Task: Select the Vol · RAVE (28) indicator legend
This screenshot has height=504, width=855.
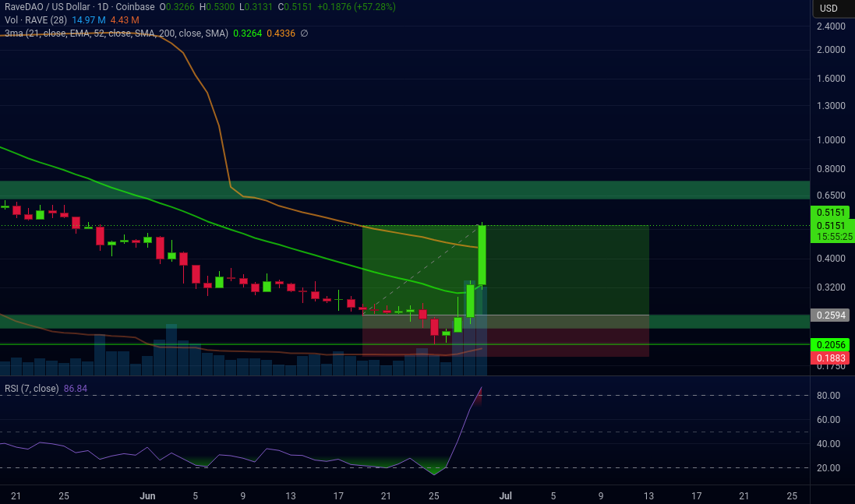Action: click(x=35, y=20)
